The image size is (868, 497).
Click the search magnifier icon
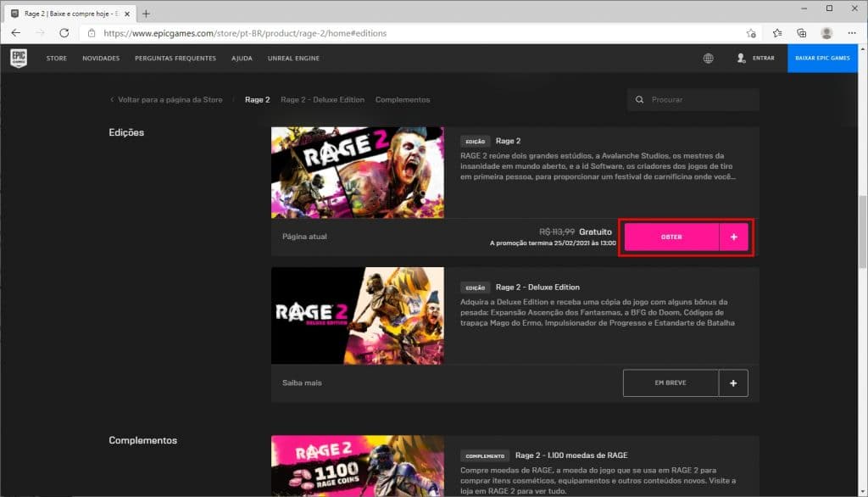639,100
